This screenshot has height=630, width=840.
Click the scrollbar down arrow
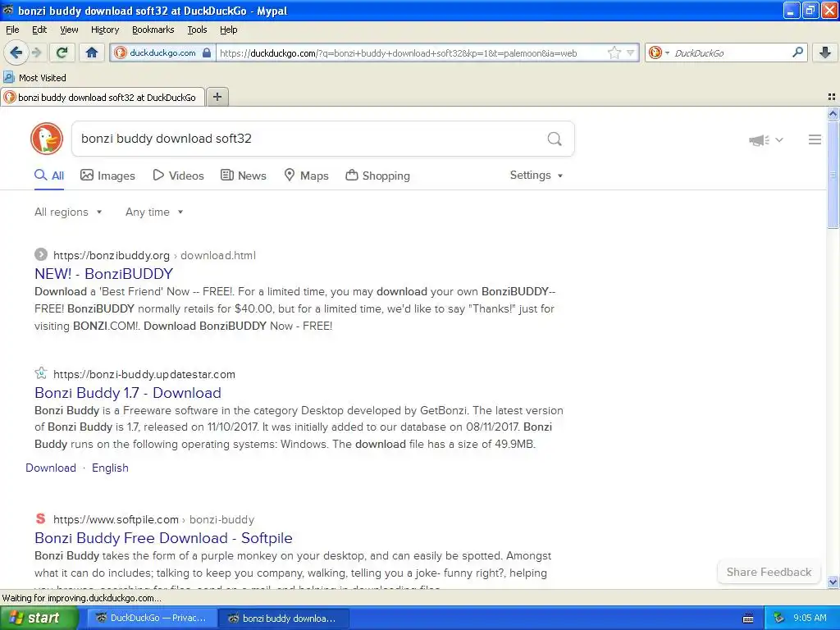point(833,582)
